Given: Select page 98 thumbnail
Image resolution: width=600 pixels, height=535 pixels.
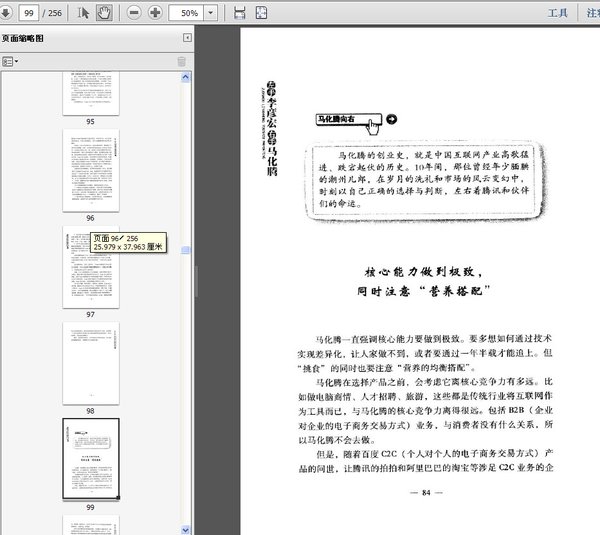Looking at the screenshot, I should point(91,363).
